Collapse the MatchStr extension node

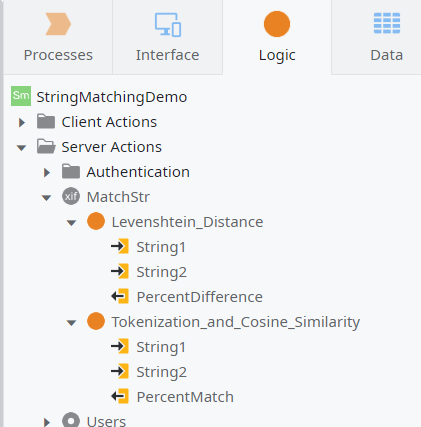(x=46, y=198)
